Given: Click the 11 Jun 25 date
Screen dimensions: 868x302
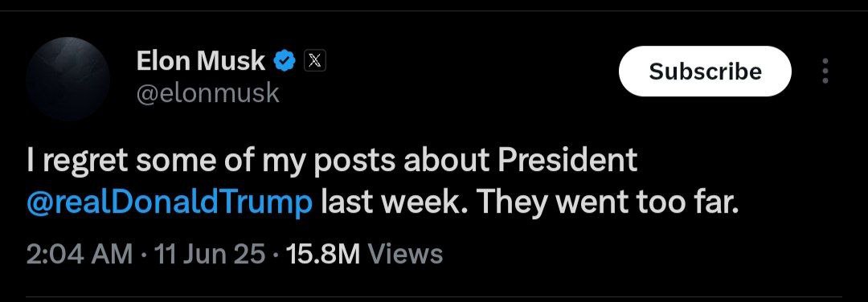Looking at the screenshot, I should click(x=210, y=255).
